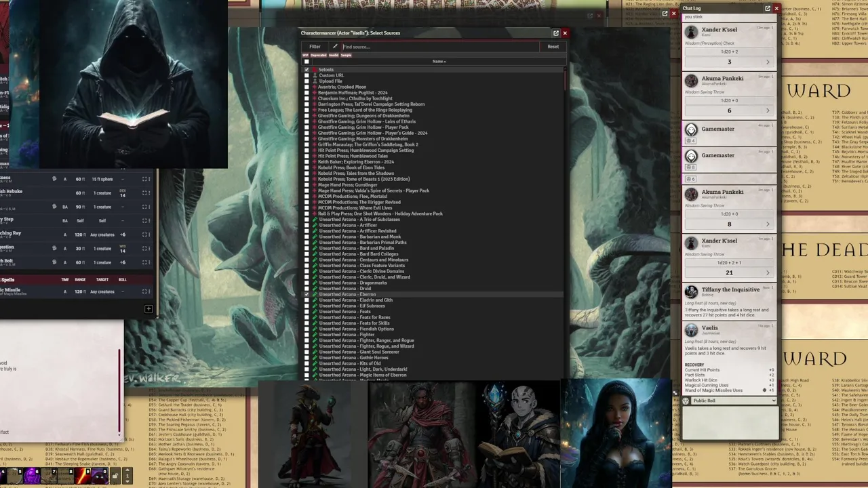Image resolution: width=868 pixels, height=488 pixels.
Task: Click the Custom URL person icon
Action: [315, 75]
